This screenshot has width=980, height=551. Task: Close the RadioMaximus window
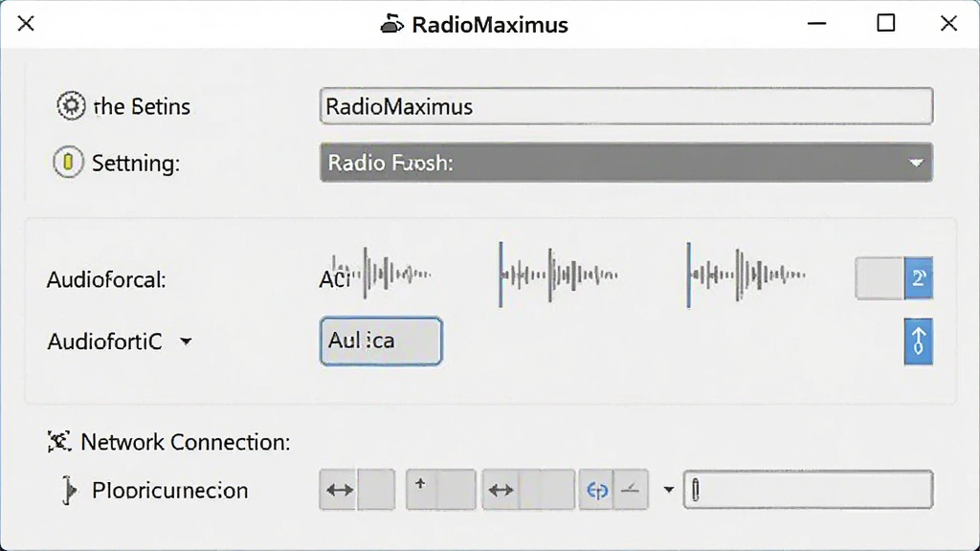pos(948,24)
